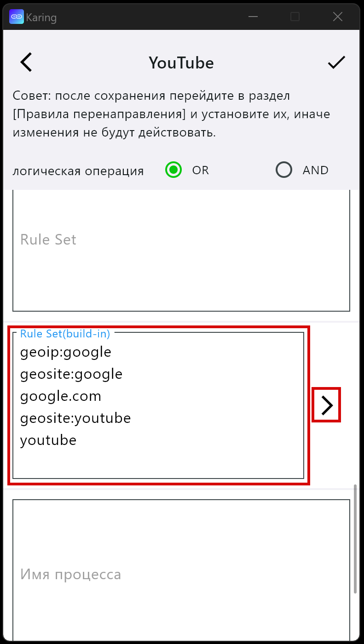
Task: Click the geosite:youtube entry
Action: [75, 418]
